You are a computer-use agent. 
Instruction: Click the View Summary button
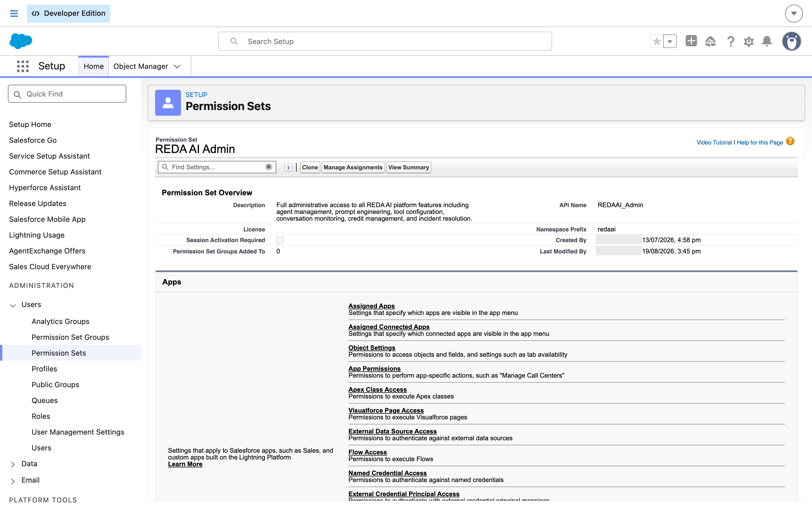[x=408, y=167]
